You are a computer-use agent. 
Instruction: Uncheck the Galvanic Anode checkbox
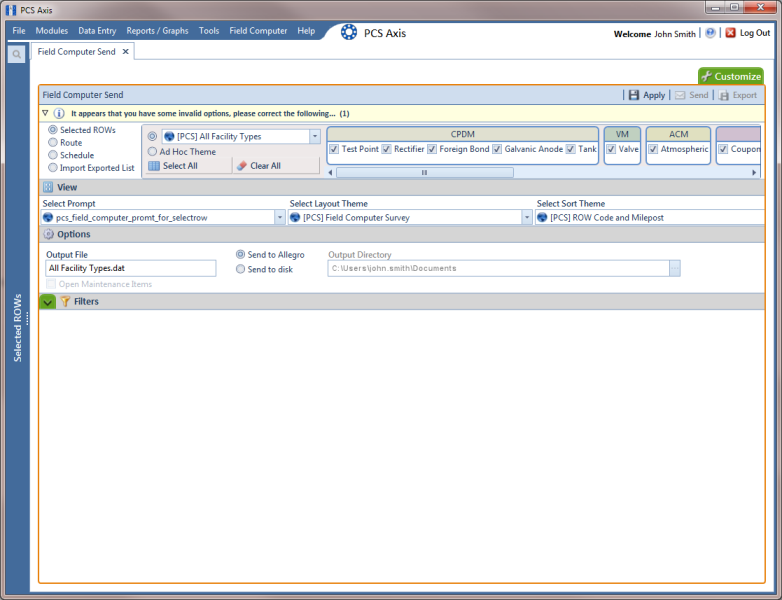[497, 149]
